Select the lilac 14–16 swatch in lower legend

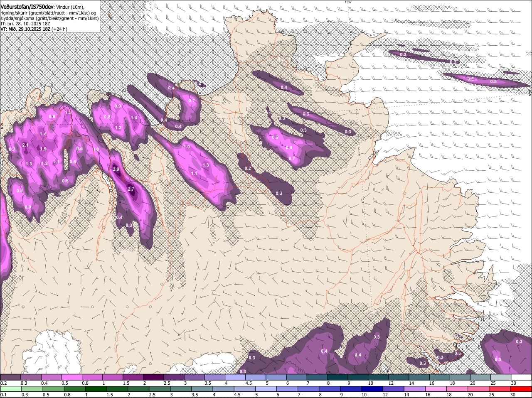(414, 389)
